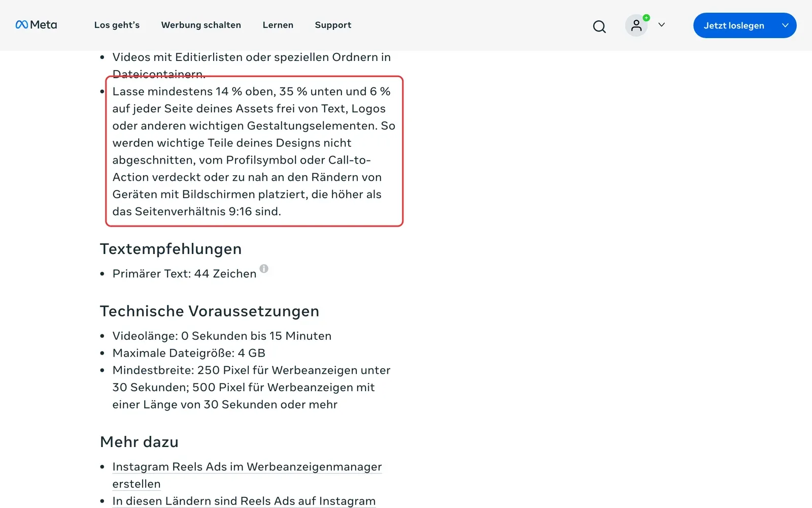Click the Primärer Text: 44 Zeichen line
Screen dimensions: 812x508
[184, 274]
